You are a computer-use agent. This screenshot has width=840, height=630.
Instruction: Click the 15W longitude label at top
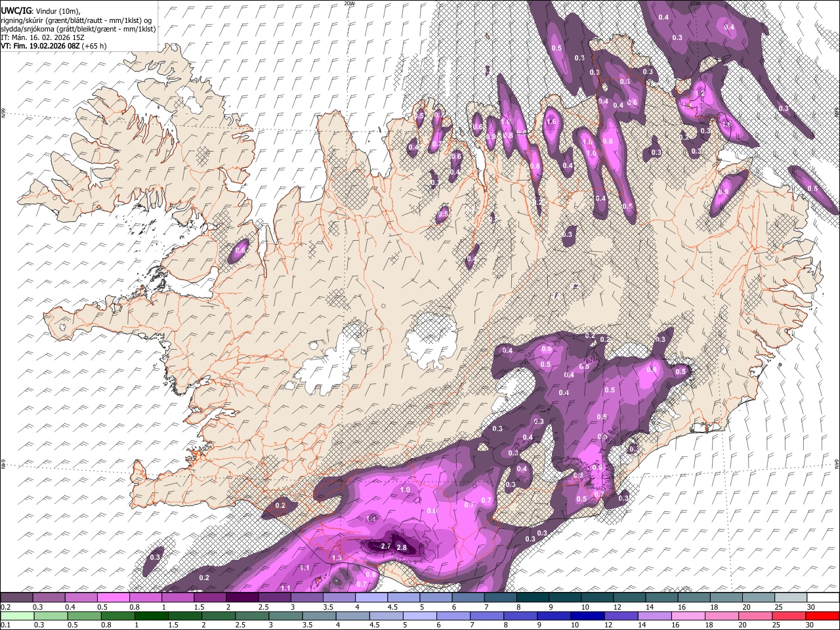(x=695, y=3)
